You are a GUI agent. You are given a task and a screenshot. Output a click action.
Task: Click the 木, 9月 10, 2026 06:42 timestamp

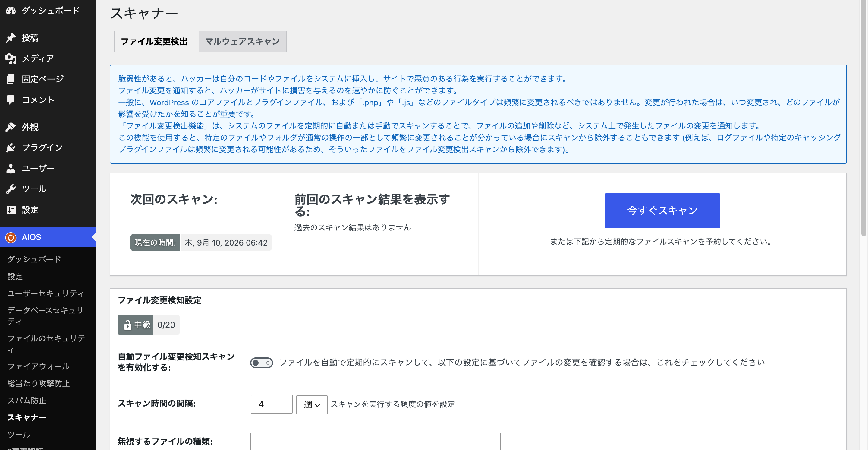[x=226, y=243]
